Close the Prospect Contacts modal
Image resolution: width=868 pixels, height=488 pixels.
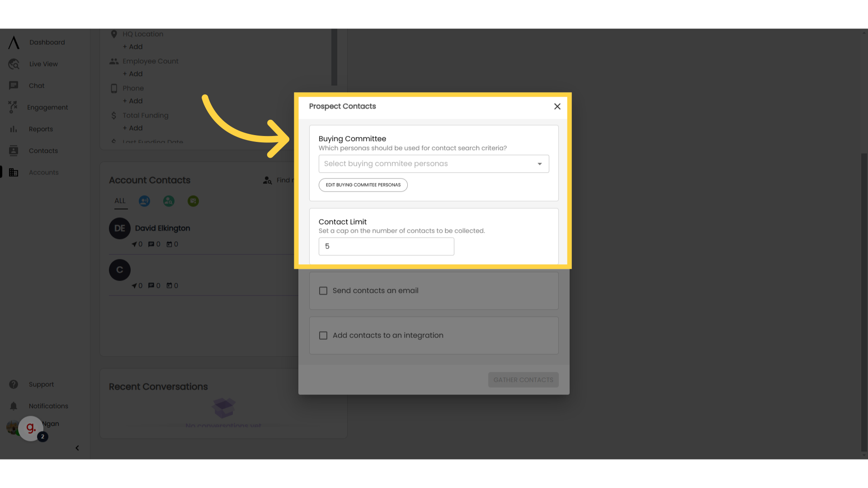557,106
